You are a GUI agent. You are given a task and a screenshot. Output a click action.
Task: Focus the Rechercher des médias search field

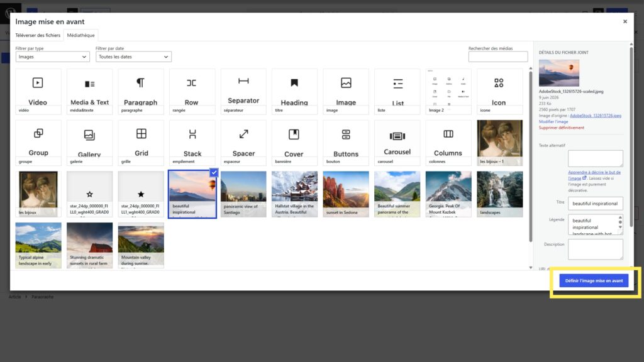[498, 57]
